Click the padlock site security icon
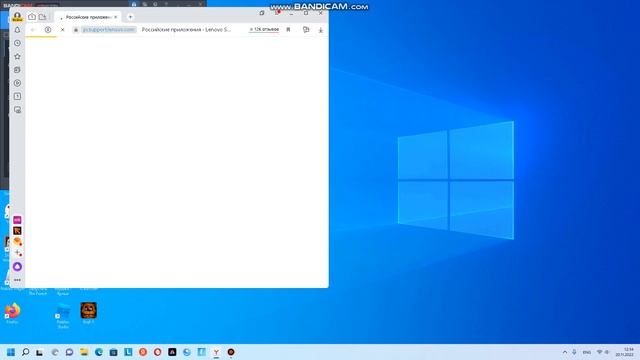640x360 pixels. (x=76, y=30)
